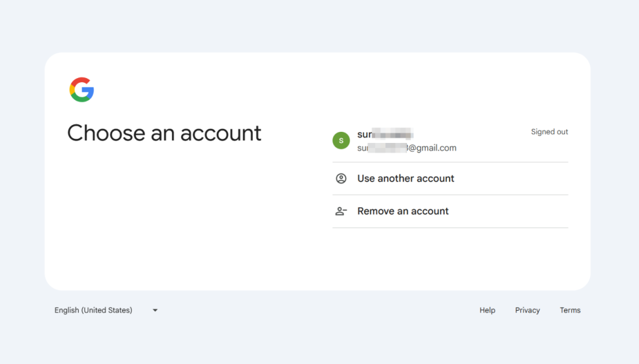Image resolution: width=639 pixels, height=364 pixels.
Task: Open the English (United States) language selector
Action: 93,310
